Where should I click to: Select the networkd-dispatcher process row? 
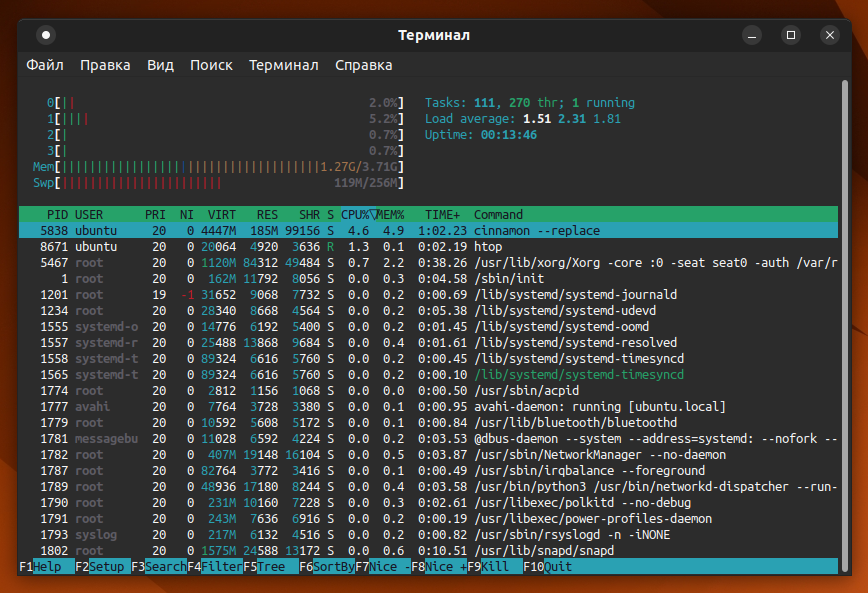[428, 487]
